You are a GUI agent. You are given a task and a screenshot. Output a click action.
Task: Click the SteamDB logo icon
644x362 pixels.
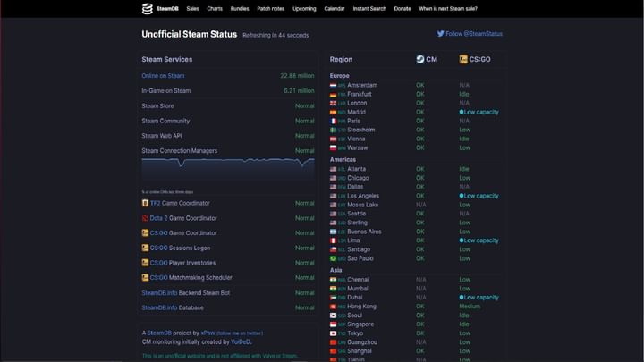(148, 9)
